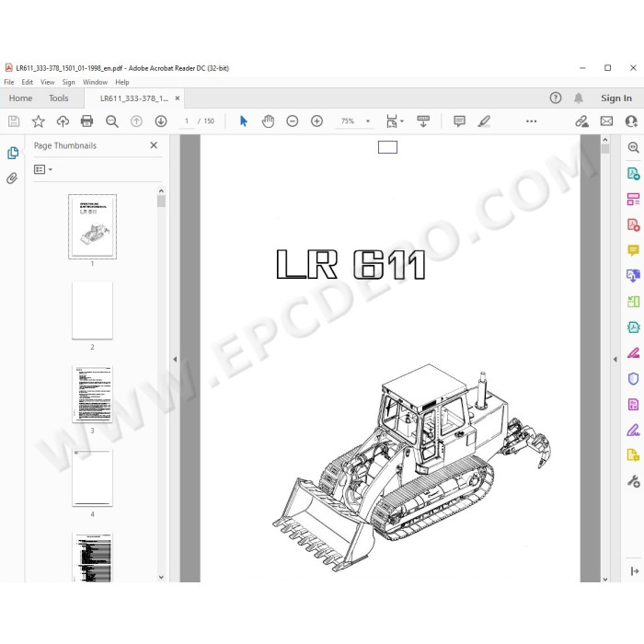Click the search magnifier in right tools pane

pos(633,147)
